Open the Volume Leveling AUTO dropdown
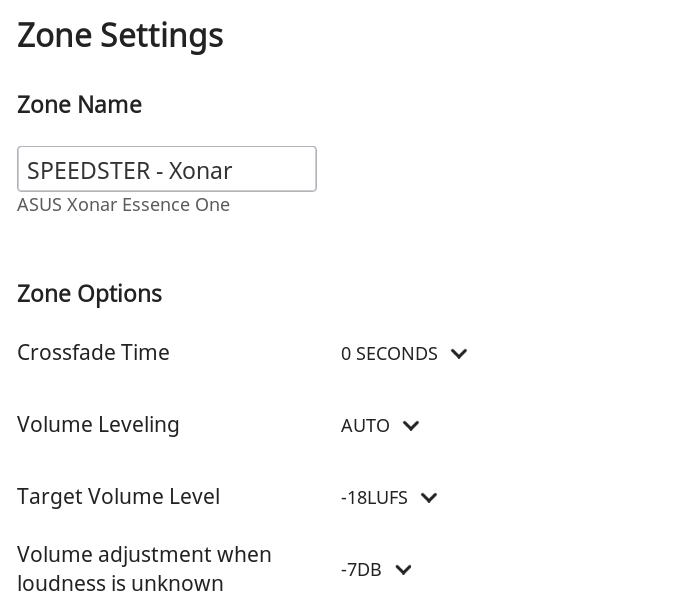The height and width of the screenshot is (614, 673). pos(366,426)
